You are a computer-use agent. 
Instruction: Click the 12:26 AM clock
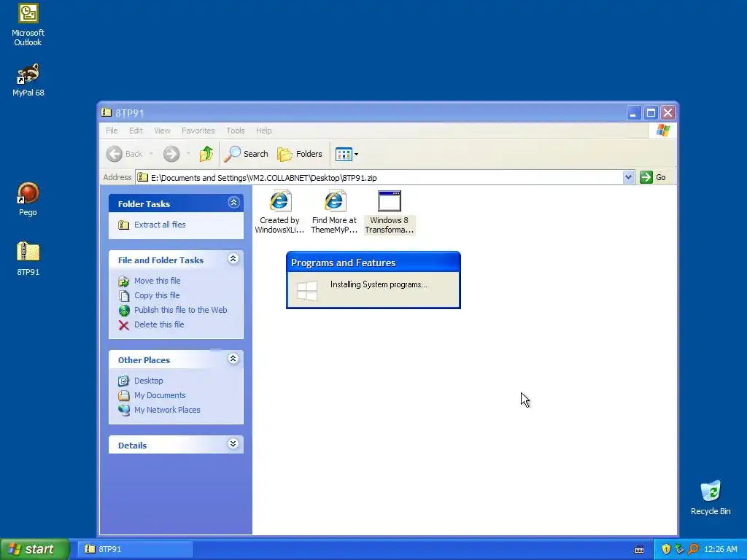click(720, 549)
